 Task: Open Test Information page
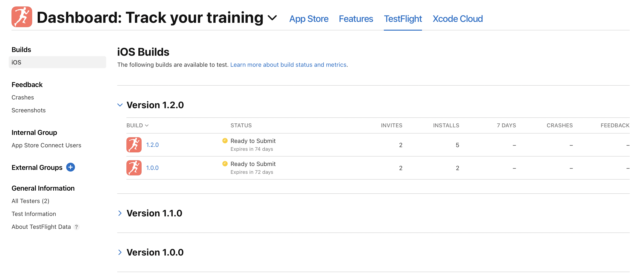(x=34, y=214)
